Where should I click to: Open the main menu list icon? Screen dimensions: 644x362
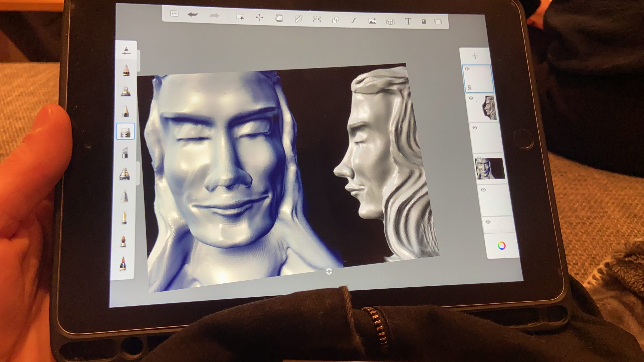(174, 14)
